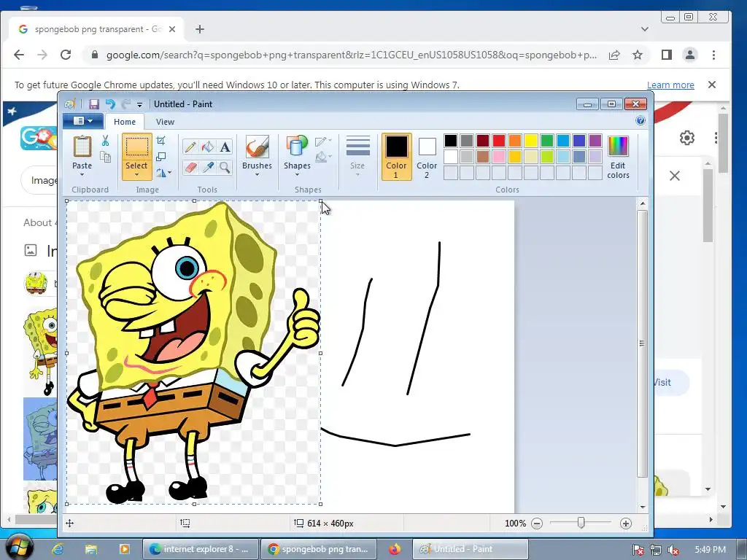Open Chrome three-dot menu
This screenshot has height=560, width=747.
[x=713, y=55]
